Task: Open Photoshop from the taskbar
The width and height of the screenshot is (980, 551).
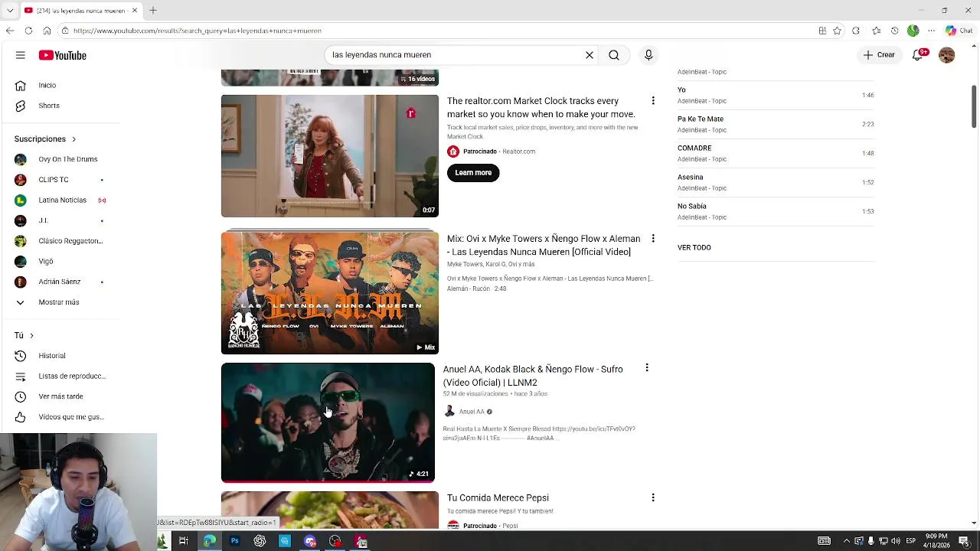Action: click(234, 541)
